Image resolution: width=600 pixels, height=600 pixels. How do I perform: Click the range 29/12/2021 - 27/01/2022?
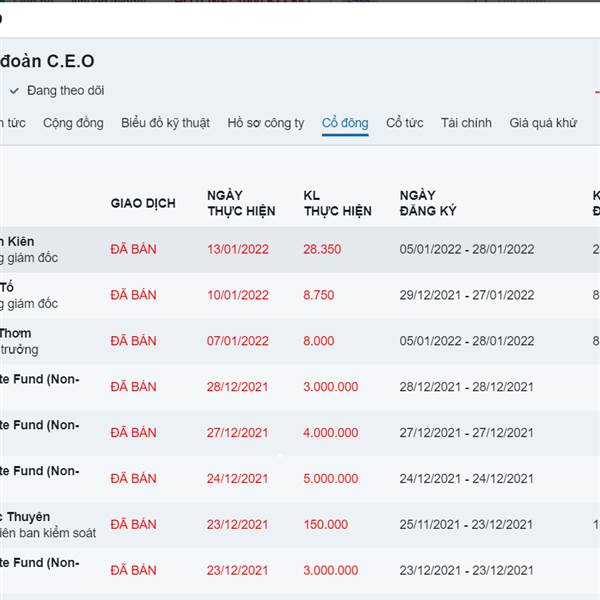point(467,295)
